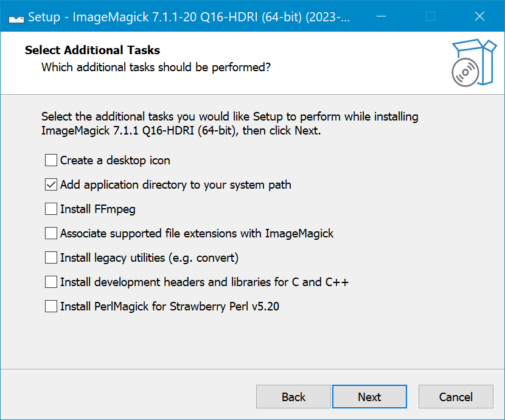Select Install development headers and libraries checkbox
The width and height of the screenshot is (505, 420).
[x=51, y=282]
